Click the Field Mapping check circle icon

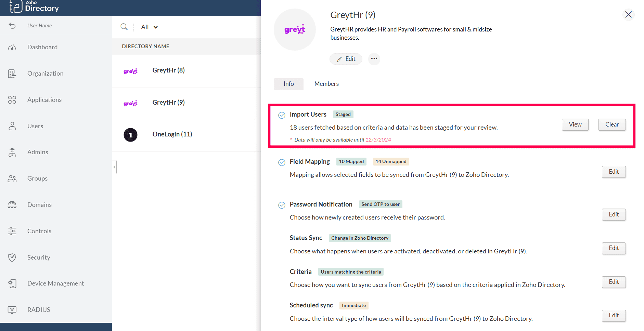click(x=282, y=162)
